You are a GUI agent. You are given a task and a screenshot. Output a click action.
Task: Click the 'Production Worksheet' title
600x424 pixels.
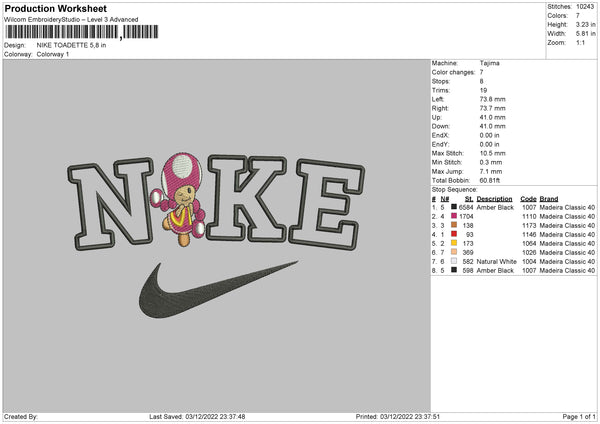[56, 8]
